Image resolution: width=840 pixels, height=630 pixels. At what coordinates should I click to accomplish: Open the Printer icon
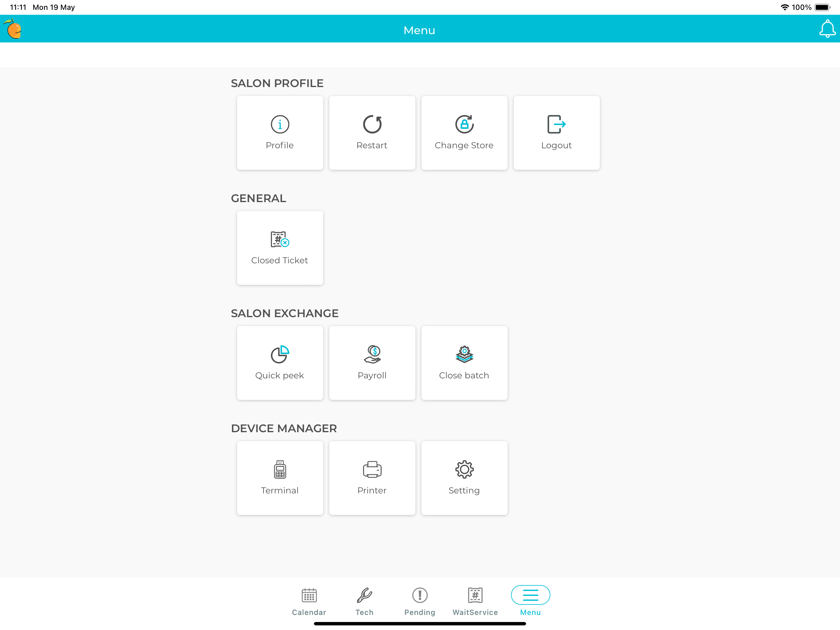coord(372,469)
